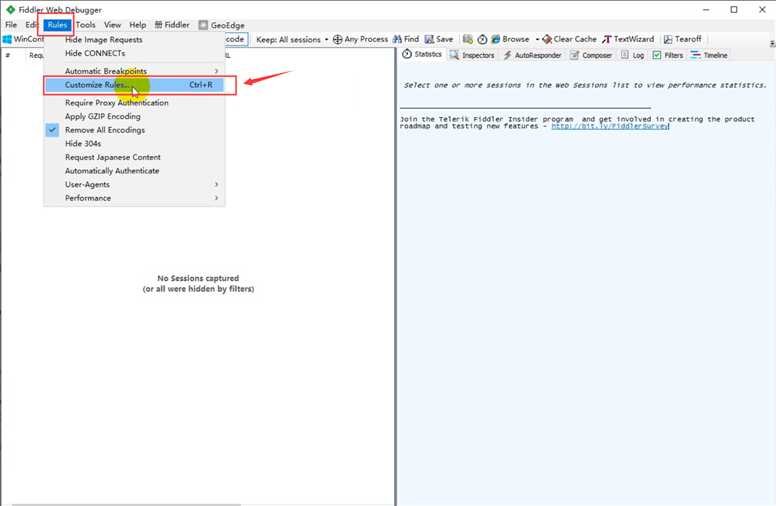The image size is (776, 506).
Task: Toggle Hide CONNECTs menu option
Action: pos(134,53)
